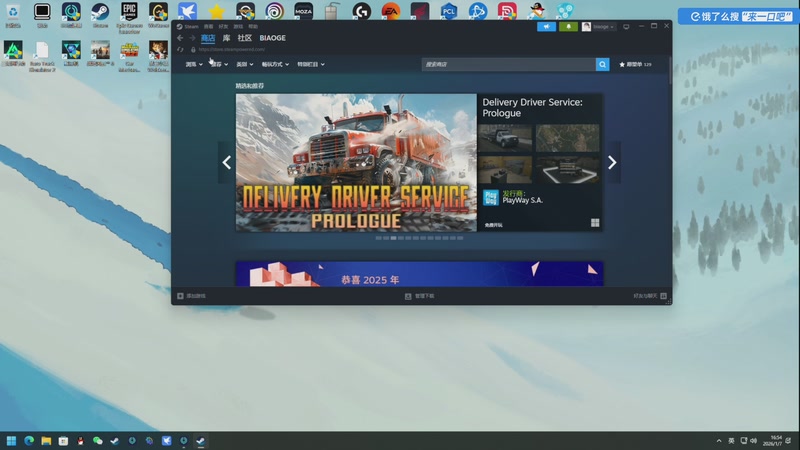The image size is (800, 450).
Task: Open the downloads manager at bottom center
Action: coord(419,296)
